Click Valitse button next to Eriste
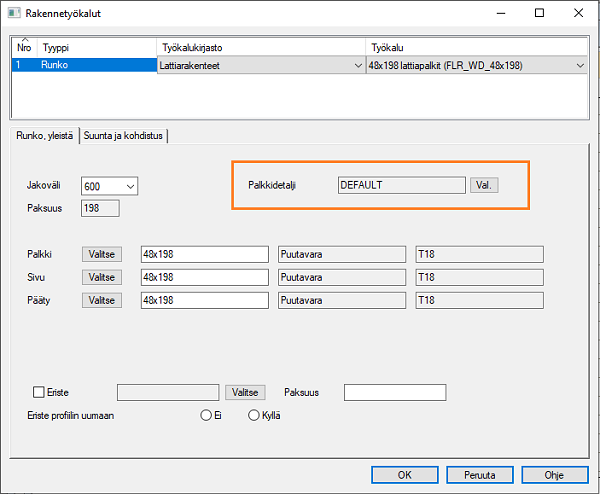This screenshot has width=600, height=494. tap(246, 393)
